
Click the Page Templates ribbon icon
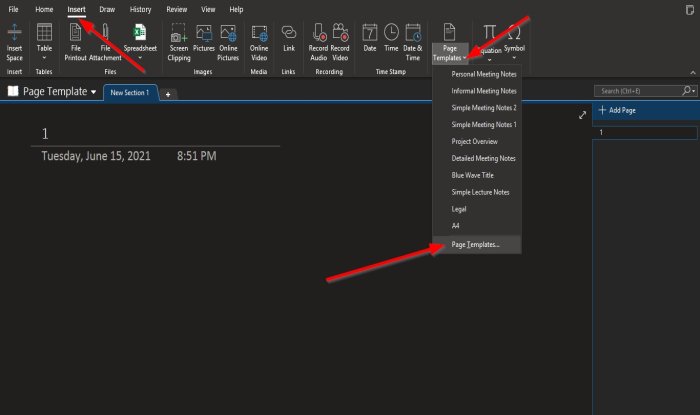coord(450,32)
